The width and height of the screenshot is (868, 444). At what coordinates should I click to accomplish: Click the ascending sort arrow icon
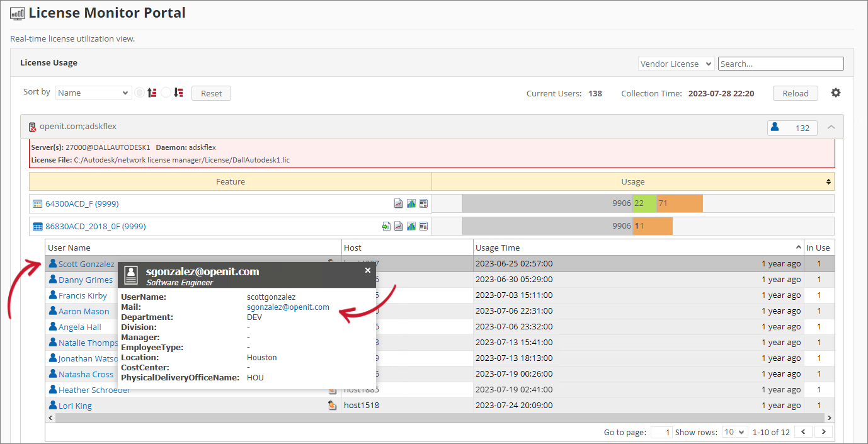click(152, 93)
